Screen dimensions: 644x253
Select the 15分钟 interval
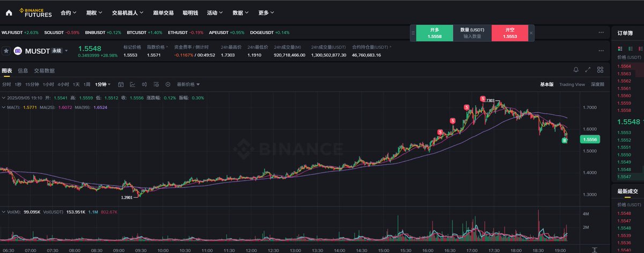[x=32, y=84]
